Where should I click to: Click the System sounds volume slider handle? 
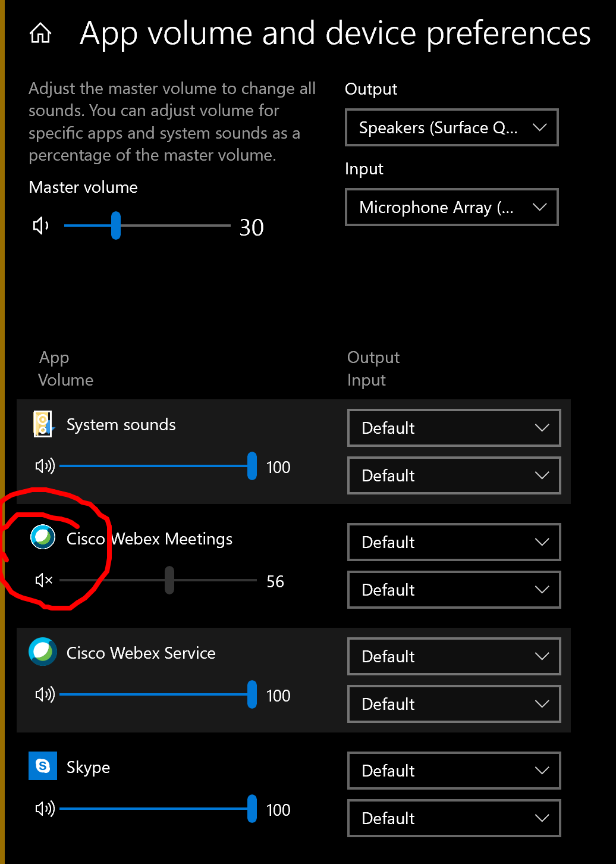252,466
